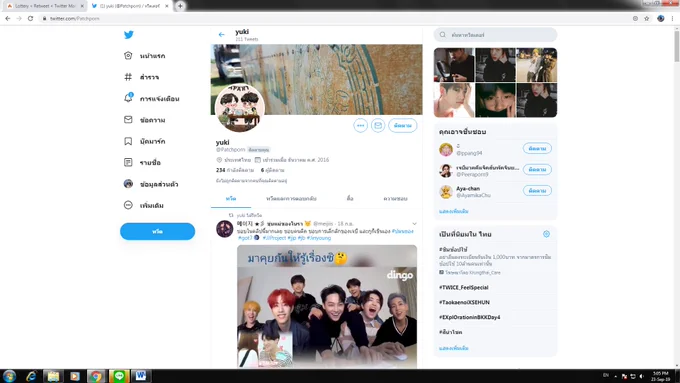Open Lists in sidebar
This screenshot has height=383, width=680.
pos(142,162)
